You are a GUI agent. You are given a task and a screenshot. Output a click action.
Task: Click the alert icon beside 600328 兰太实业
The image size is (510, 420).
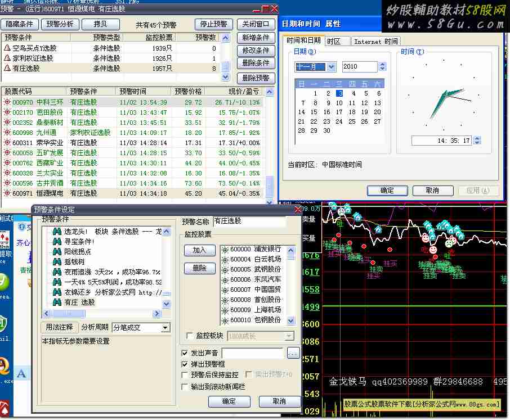click(x=7, y=173)
